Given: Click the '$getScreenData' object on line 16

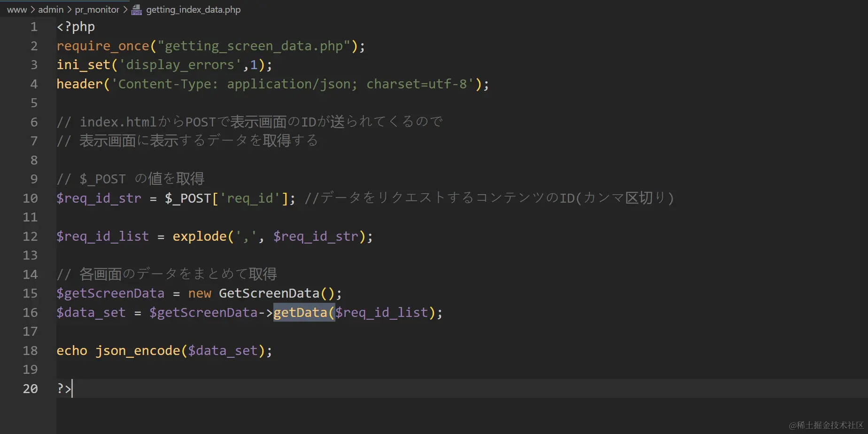Looking at the screenshot, I should coord(203,312).
